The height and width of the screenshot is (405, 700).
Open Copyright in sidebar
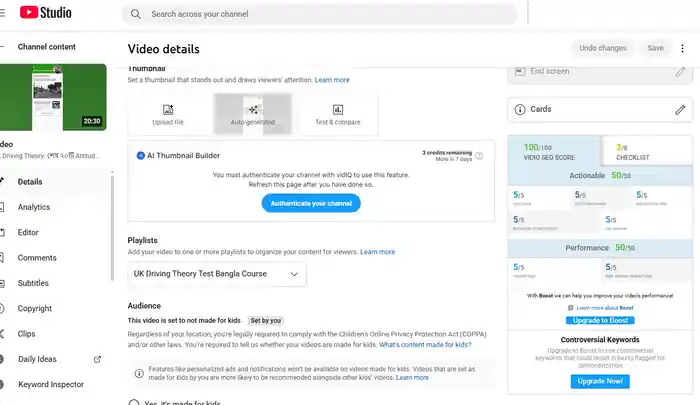(x=34, y=309)
